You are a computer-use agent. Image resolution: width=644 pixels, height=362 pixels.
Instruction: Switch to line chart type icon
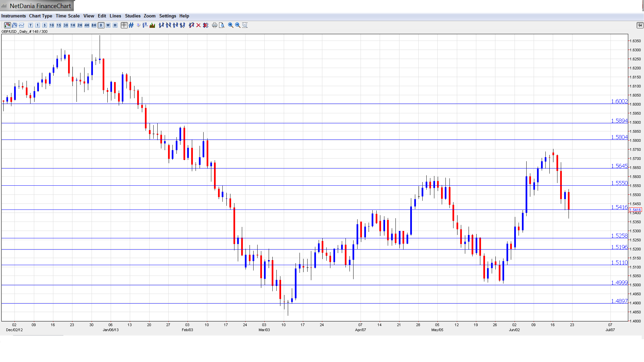[x=21, y=25]
